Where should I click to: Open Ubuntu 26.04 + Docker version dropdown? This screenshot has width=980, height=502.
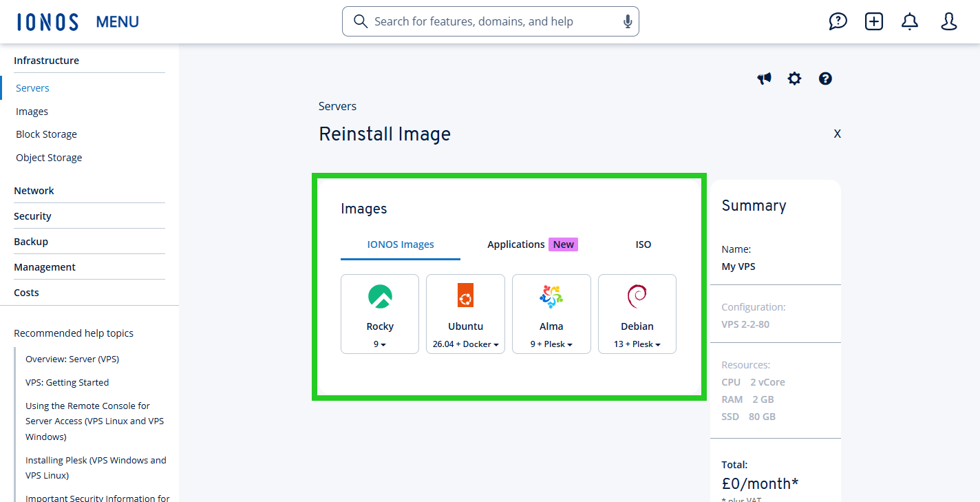[x=465, y=344]
